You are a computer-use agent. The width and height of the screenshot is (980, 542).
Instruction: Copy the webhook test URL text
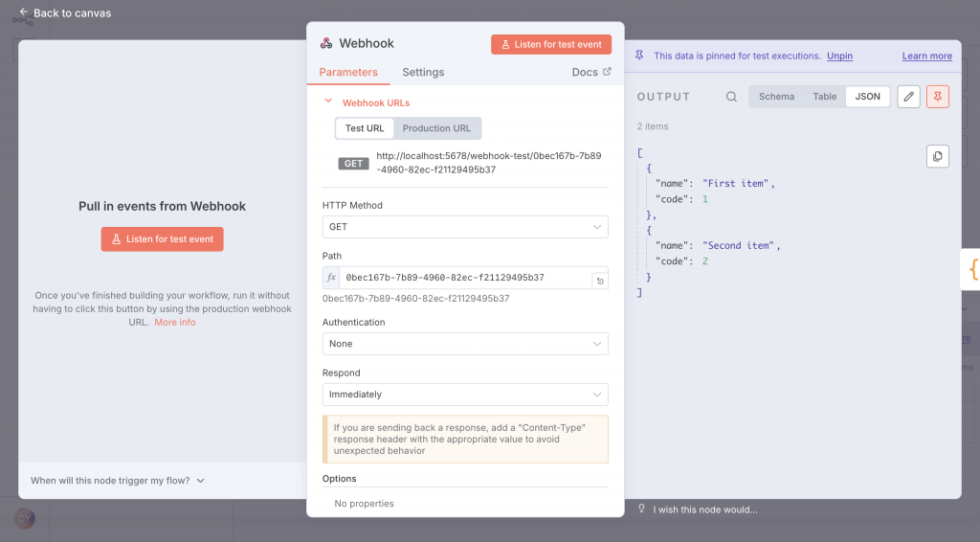click(489, 163)
